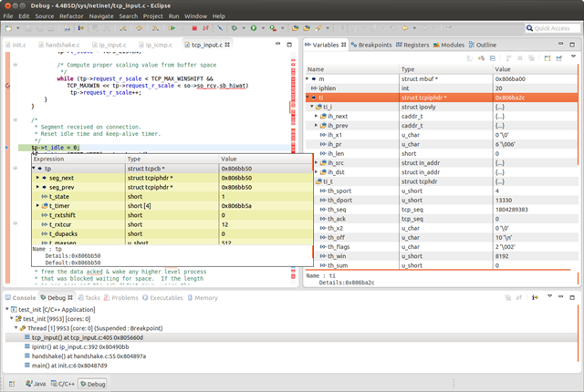Click the Show Type Names icon in Variables
Screen dimensions: 584x392
coord(482,58)
